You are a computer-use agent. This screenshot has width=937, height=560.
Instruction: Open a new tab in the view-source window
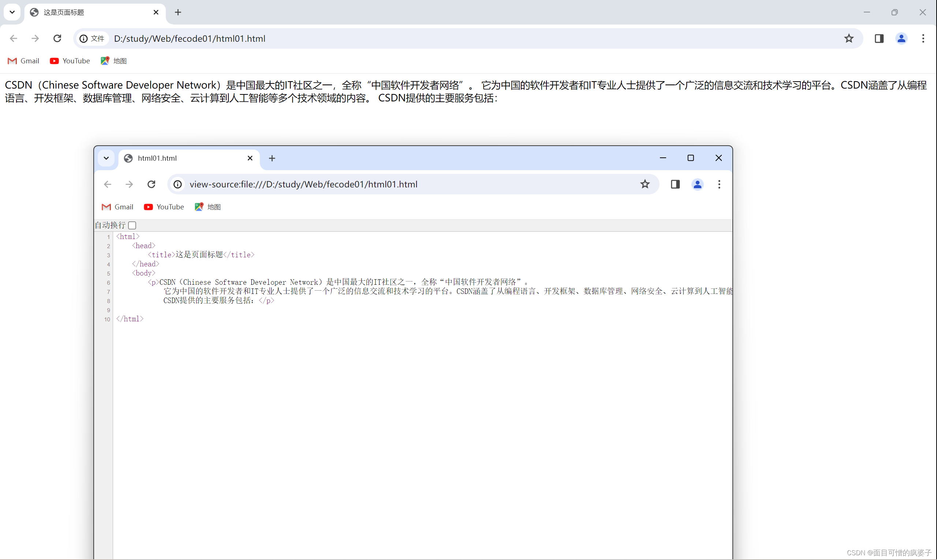[x=272, y=158]
